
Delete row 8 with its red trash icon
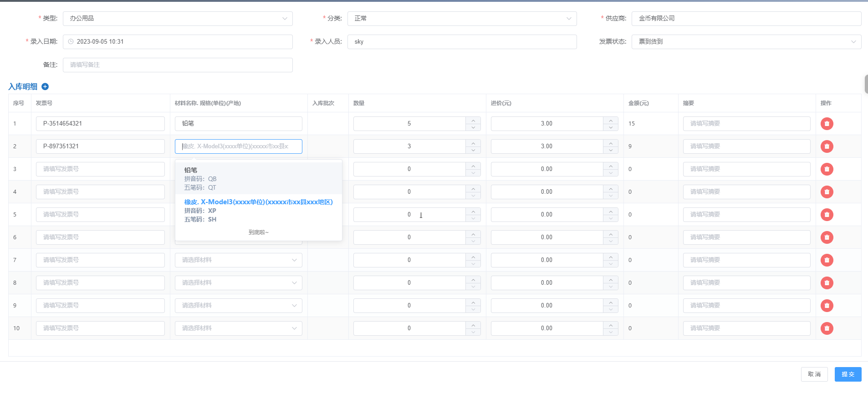tap(827, 283)
